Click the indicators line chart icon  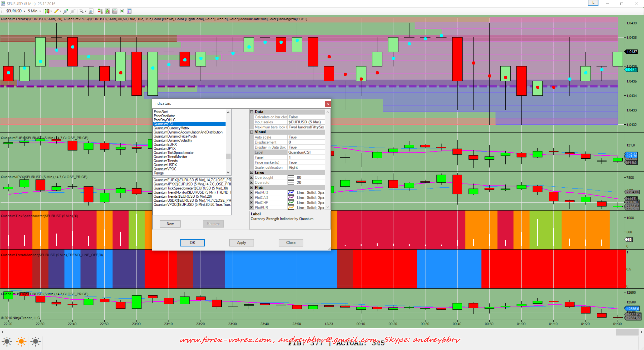[x=115, y=11]
